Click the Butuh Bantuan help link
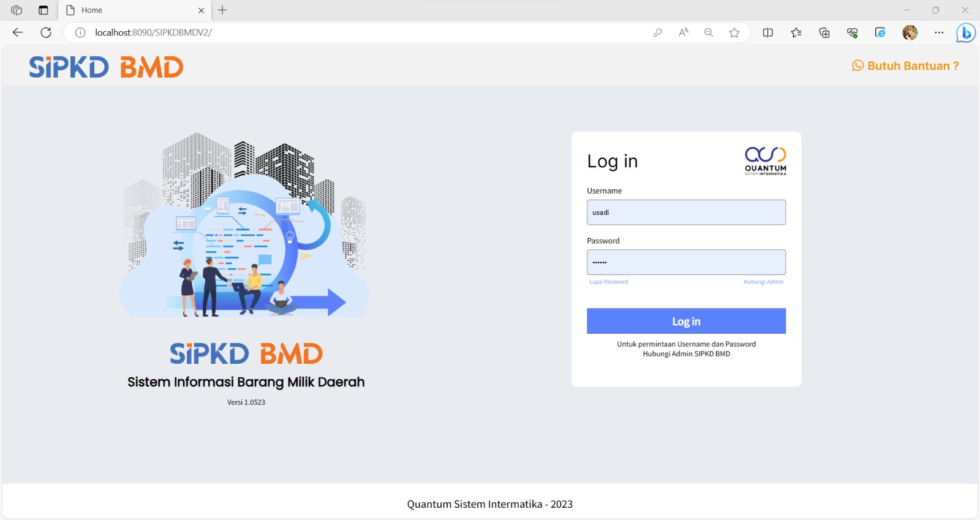 (x=905, y=66)
